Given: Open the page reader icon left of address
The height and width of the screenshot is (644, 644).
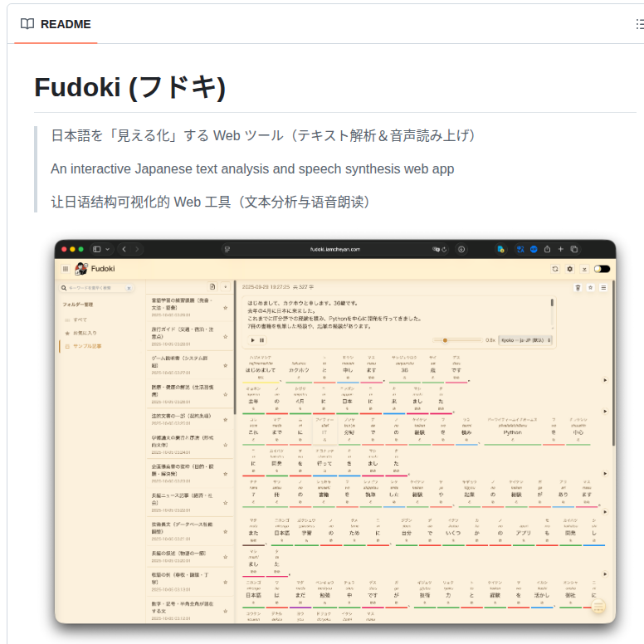Looking at the screenshot, I should click(x=227, y=249).
